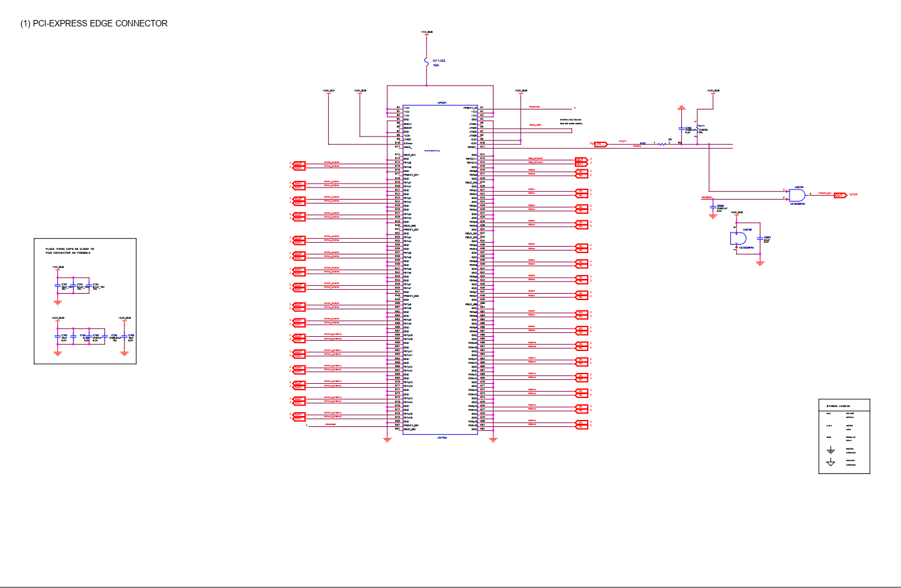Click the series resistor on the IN port line
901x588 pixels.
662,144
